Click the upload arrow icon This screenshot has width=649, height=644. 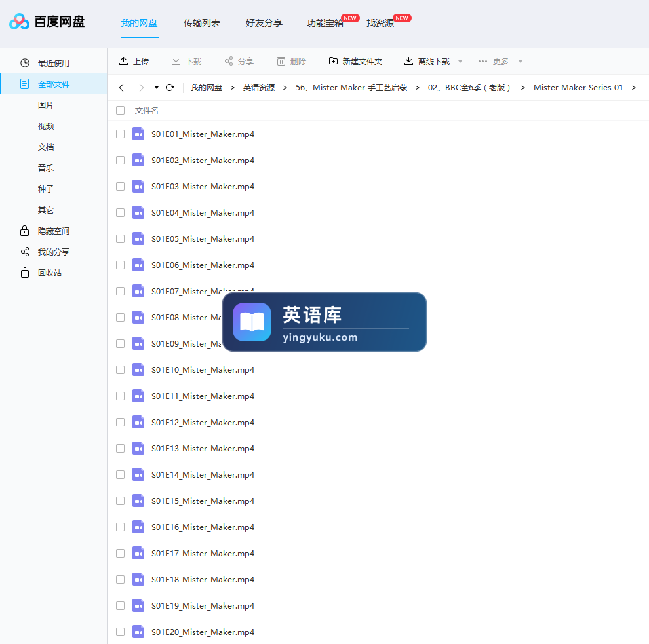(x=123, y=61)
